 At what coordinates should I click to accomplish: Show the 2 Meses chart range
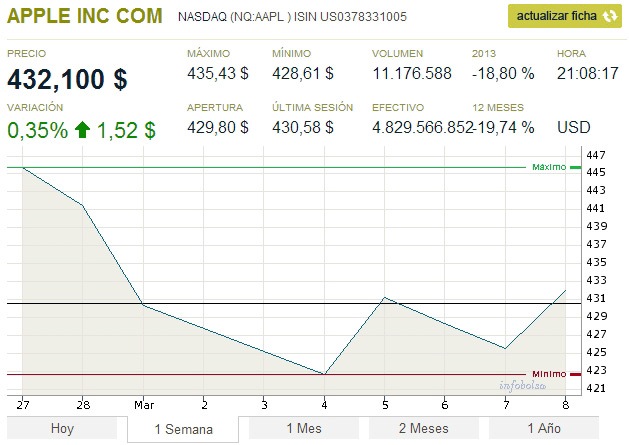[x=424, y=428]
